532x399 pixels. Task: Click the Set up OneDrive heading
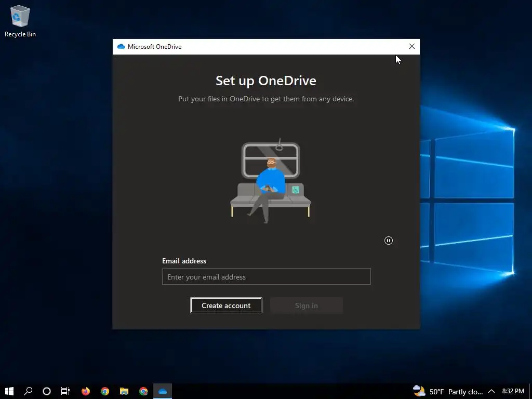coord(266,81)
